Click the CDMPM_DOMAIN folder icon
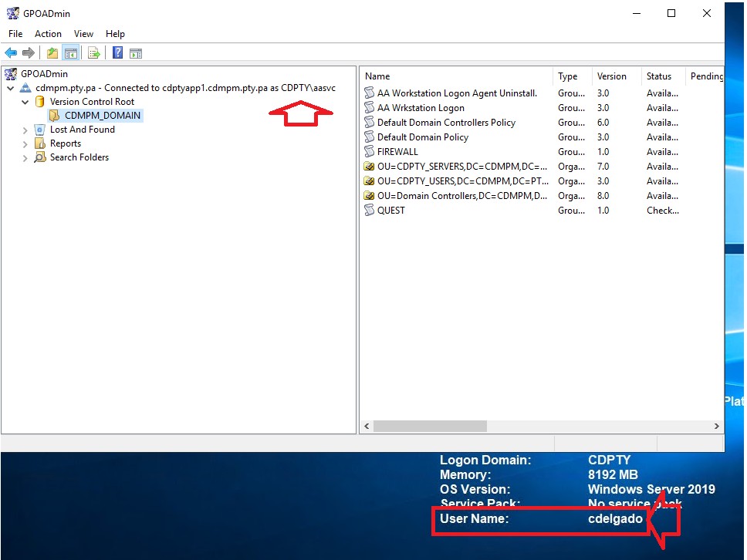Viewport: 747px width, 560px height. tap(55, 116)
